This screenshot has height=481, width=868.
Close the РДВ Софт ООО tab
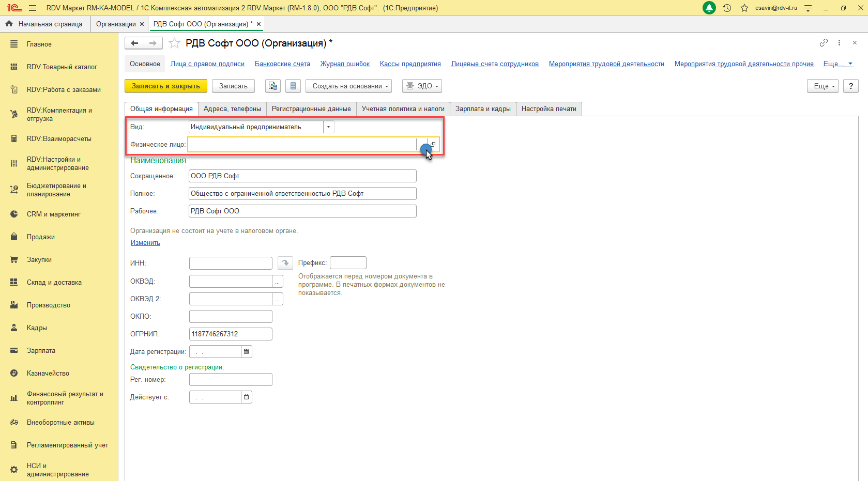tap(259, 24)
